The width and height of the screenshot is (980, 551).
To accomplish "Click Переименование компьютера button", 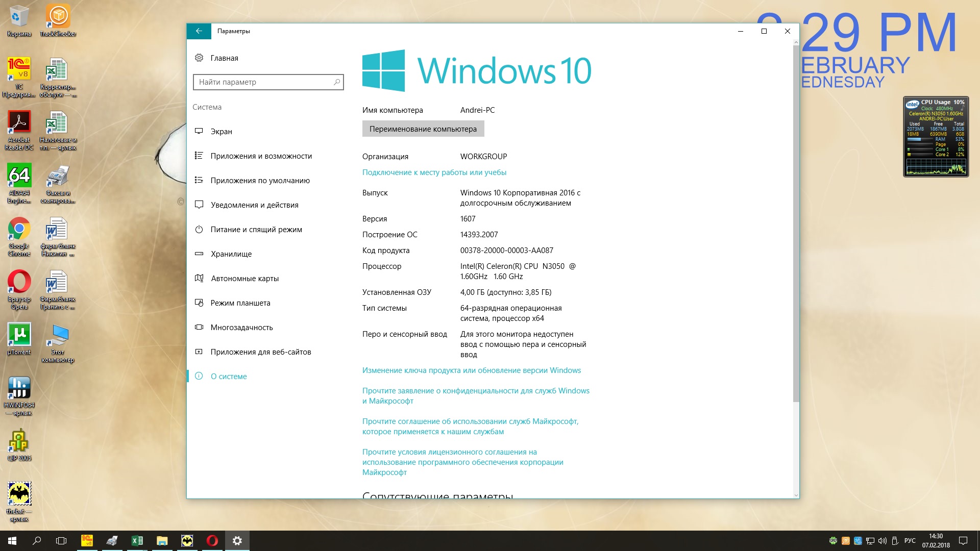I will (423, 129).
